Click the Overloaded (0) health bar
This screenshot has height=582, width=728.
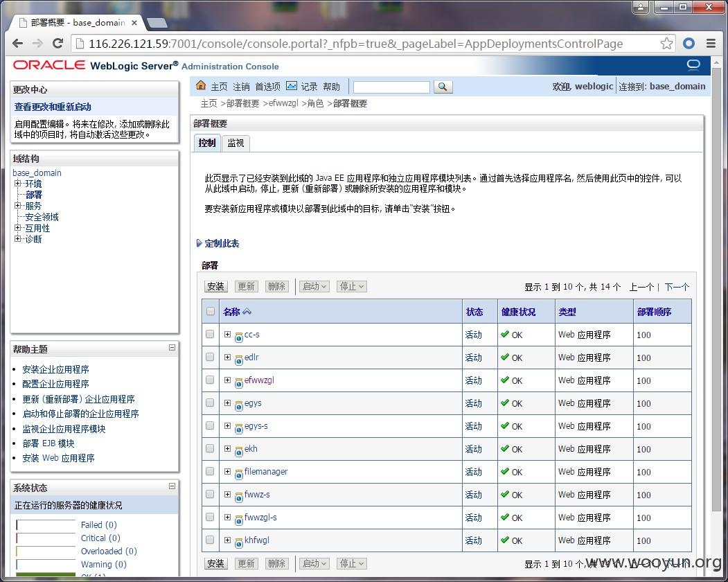[46, 552]
